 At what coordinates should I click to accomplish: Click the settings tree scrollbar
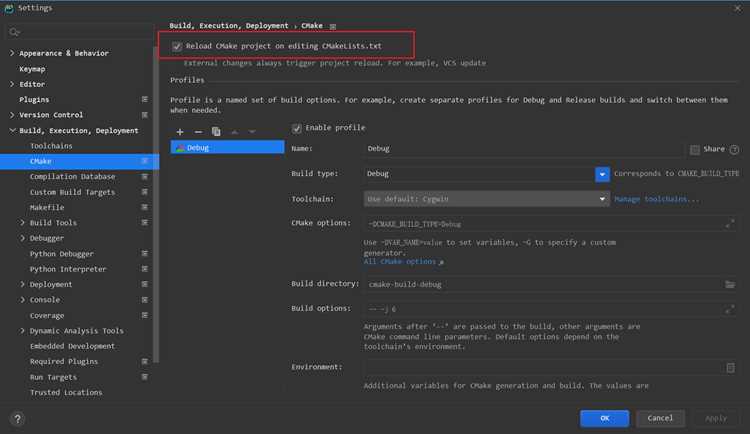click(155, 206)
